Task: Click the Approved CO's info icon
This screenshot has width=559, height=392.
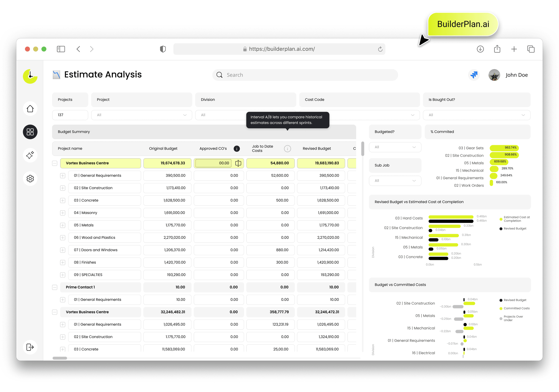Action: click(x=237, y=148)
